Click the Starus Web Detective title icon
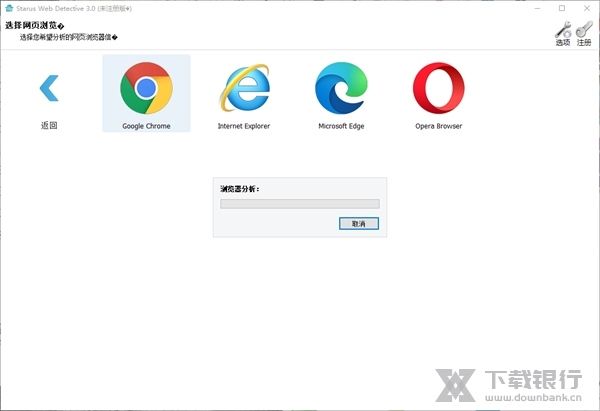Screen dimensions: 600x411 [9, 8]
